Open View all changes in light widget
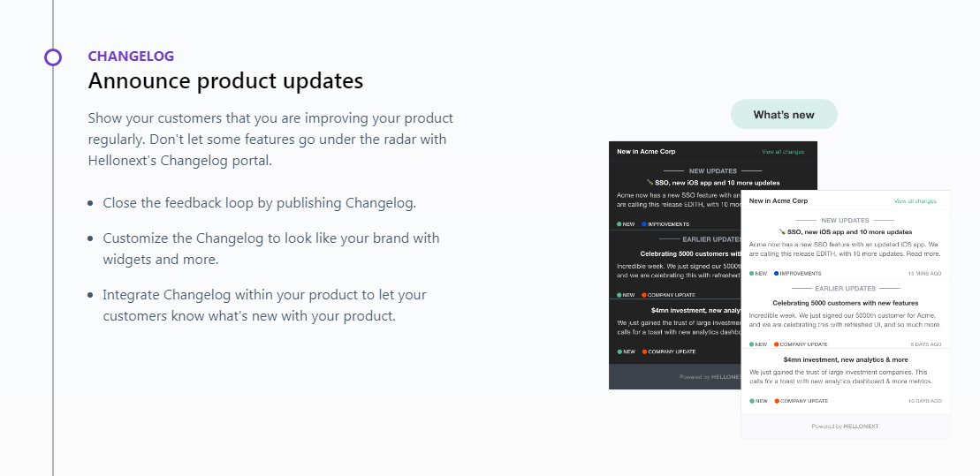980x476 pixels. (915, 201)
